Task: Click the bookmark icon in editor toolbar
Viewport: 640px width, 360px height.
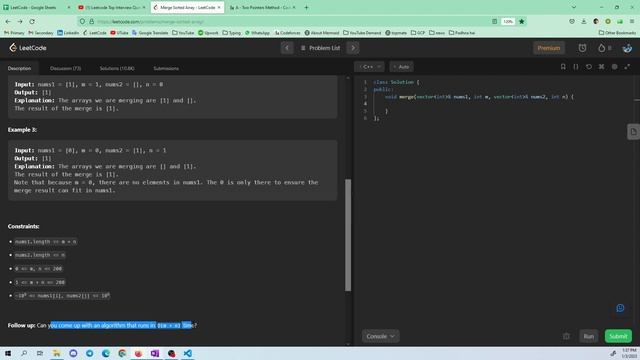Action: click(563, 67)
